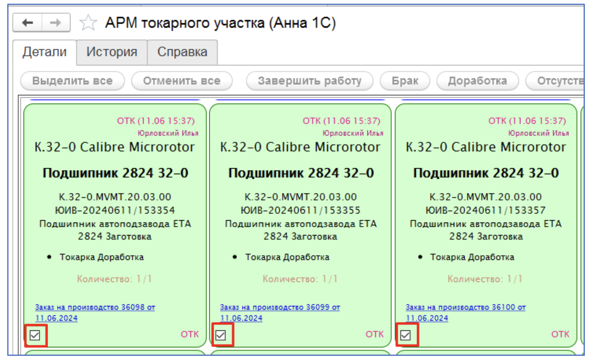Uncheck the checkbox on order 36098 card
Viewport: 590px width, 364px height.
35,335
